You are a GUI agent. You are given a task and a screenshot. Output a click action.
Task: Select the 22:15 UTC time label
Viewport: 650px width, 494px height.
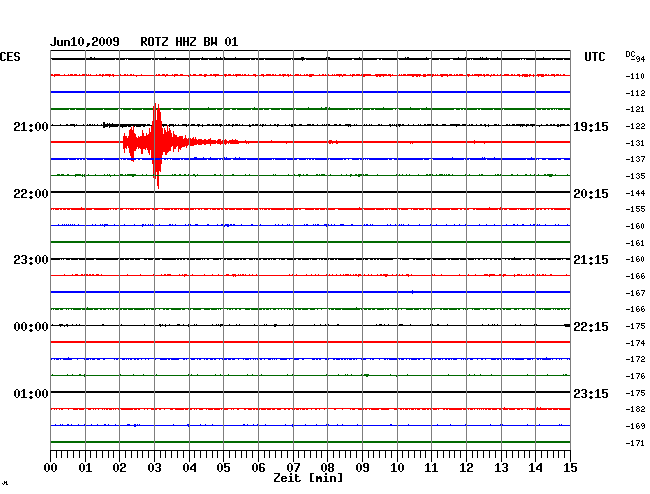click(591, 327)
